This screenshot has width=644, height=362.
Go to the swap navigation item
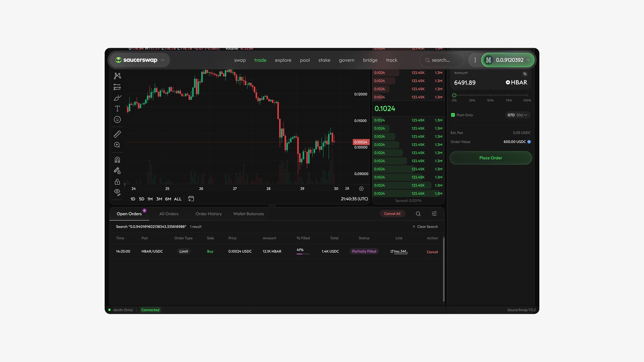240,60
